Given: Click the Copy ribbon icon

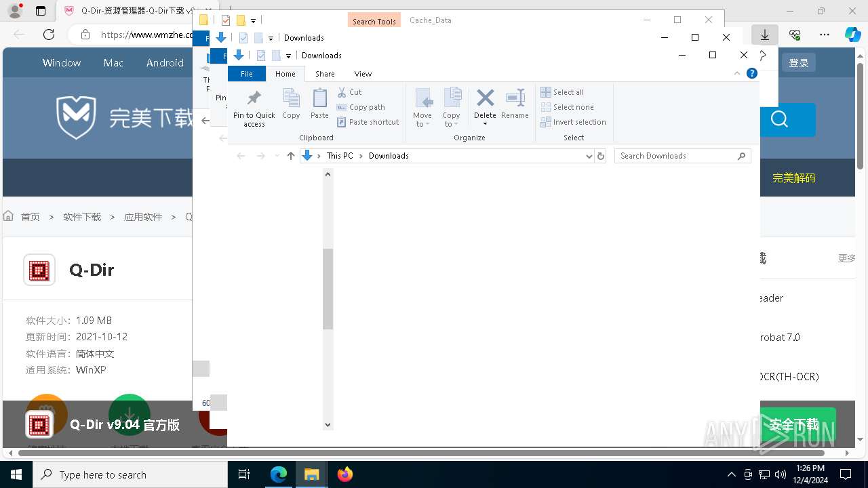Looking at the screenshot, I should click(x=291, y=103).
